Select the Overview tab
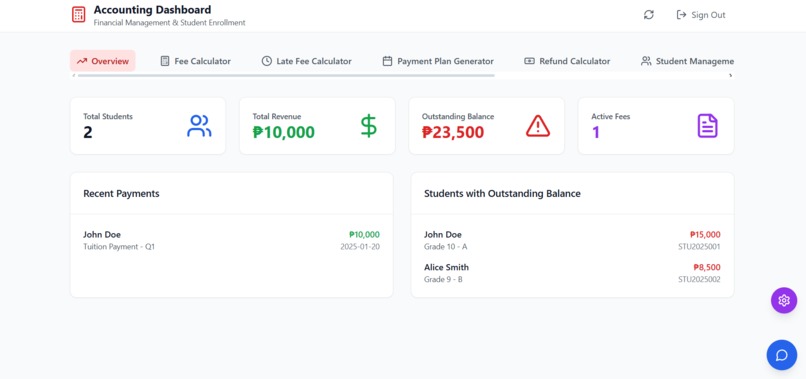This screenshot has height=379, width=806. (103, 61)
